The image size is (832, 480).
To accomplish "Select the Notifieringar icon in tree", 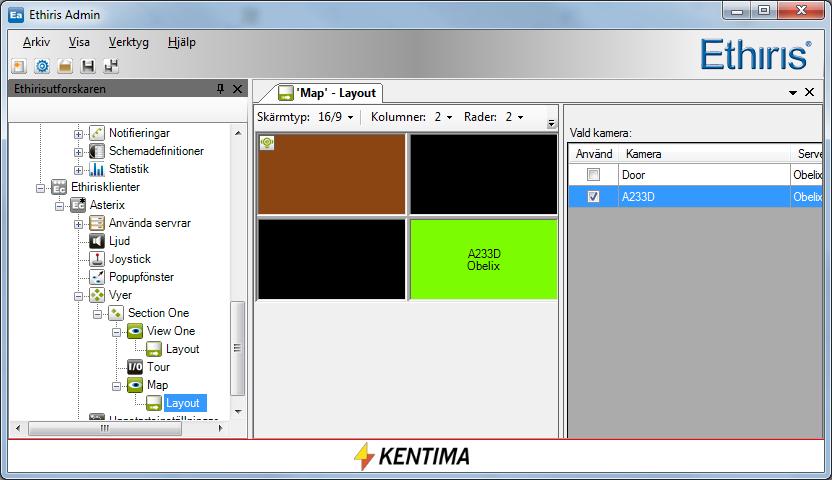I will (97, 133).
